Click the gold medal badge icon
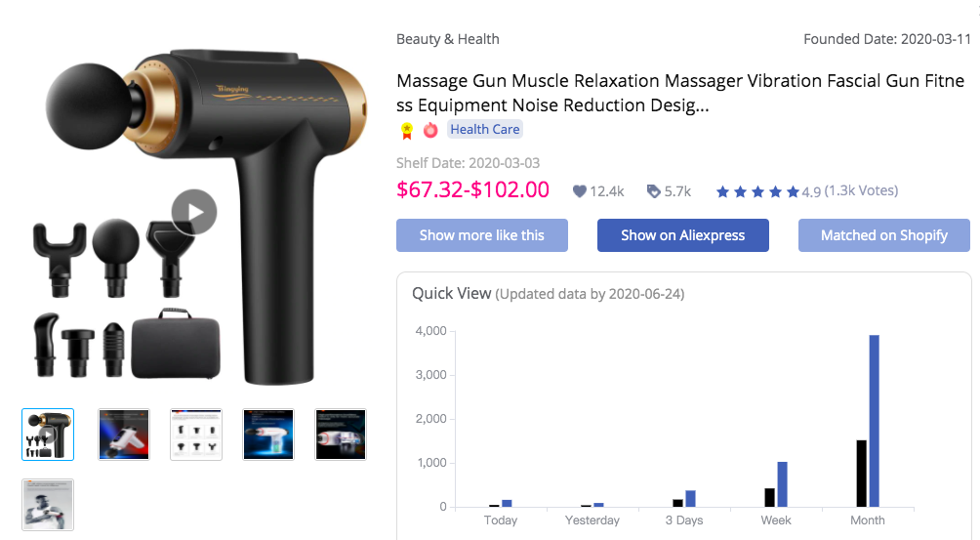980x540 pixels. 407,130
